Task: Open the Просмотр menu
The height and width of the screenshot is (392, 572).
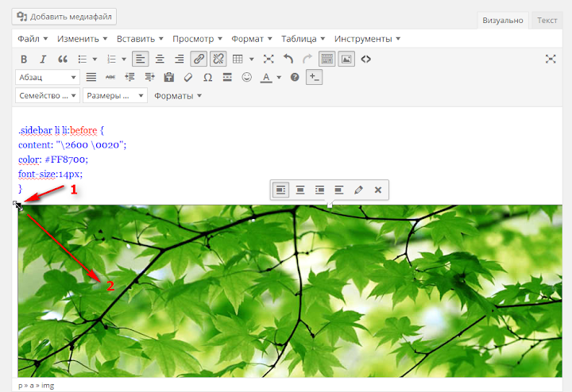Action: pyautogui.click(x=197, y=39)
